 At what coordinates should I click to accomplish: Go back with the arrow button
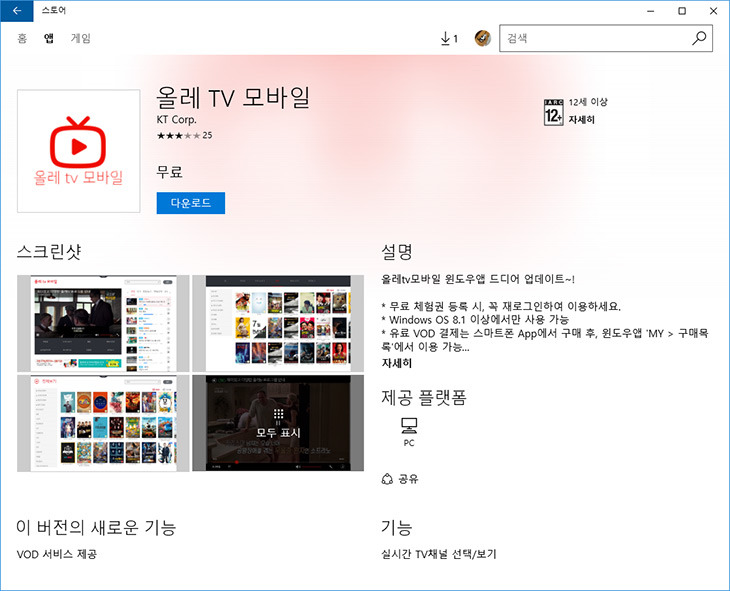coord(17,11)
